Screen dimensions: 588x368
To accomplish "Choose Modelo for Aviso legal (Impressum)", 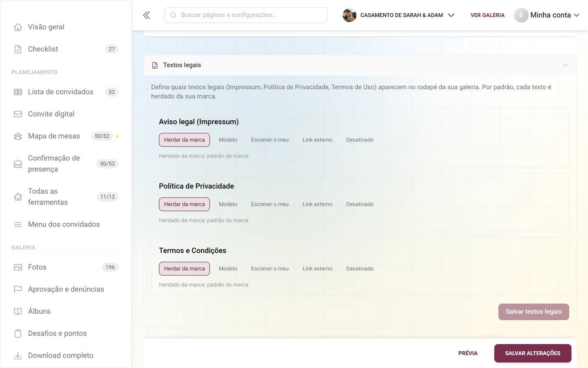I will 228,140.
